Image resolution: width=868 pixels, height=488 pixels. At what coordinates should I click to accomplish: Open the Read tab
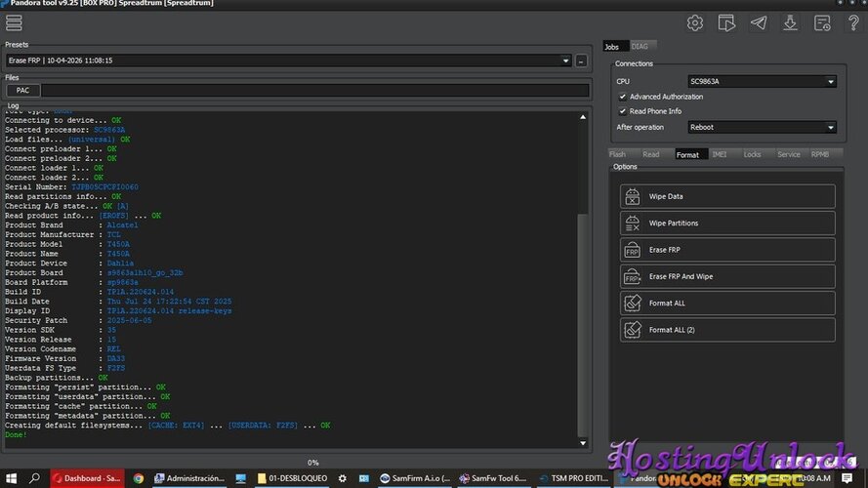651,154
